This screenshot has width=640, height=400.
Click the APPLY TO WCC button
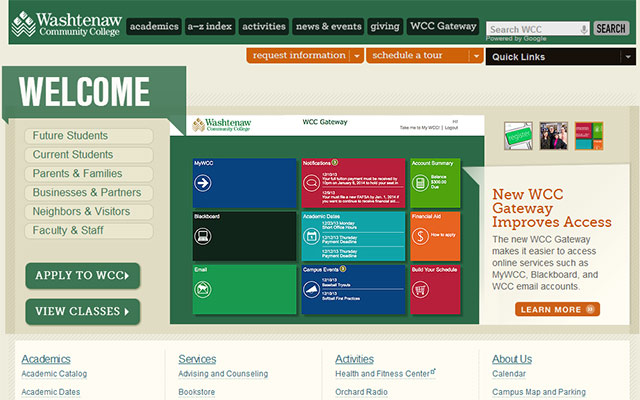pyautogui.click(x=82, y=276)
